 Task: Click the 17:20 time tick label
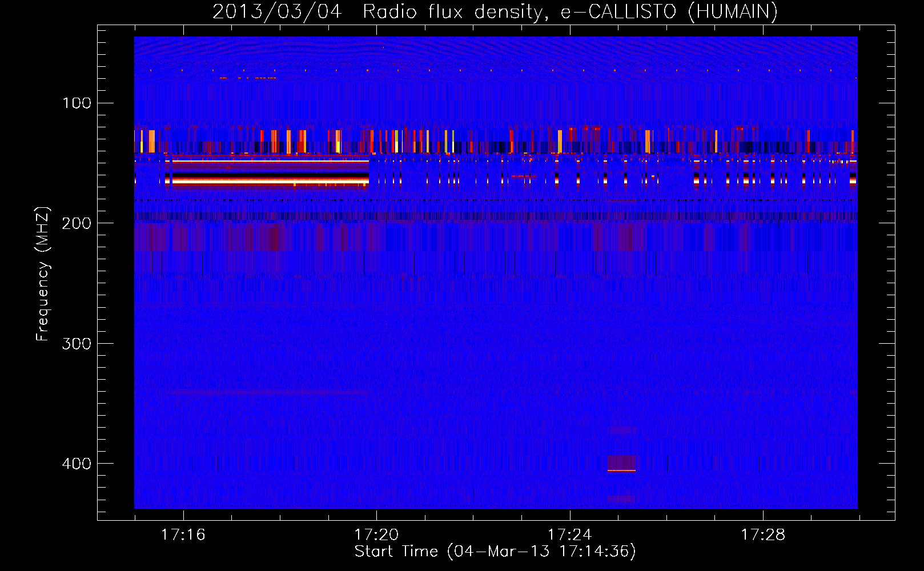[376, 535]
